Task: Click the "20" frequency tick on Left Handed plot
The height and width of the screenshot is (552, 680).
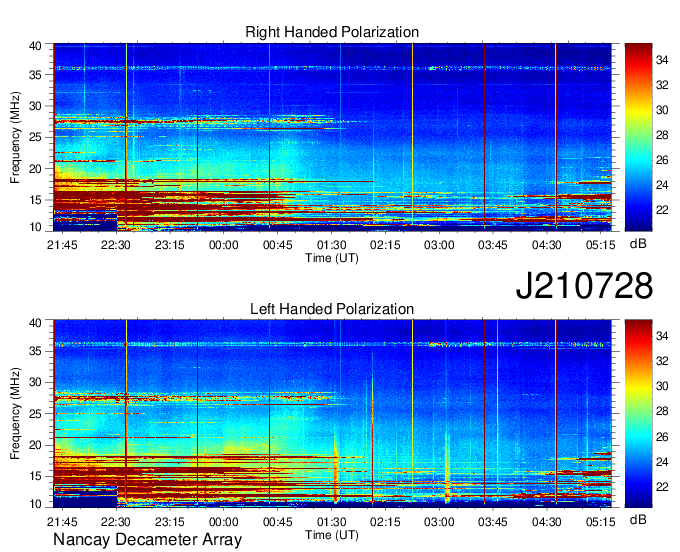Action: 35,445
